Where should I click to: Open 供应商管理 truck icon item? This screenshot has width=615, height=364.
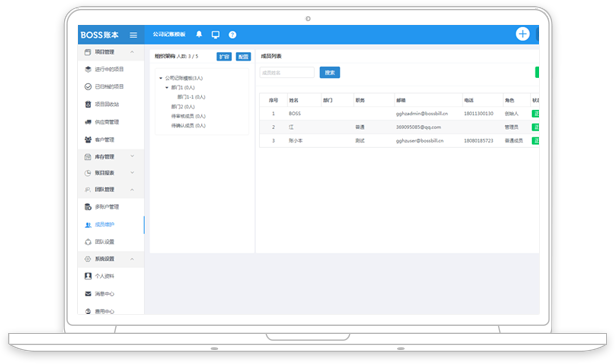coord(102,122)
